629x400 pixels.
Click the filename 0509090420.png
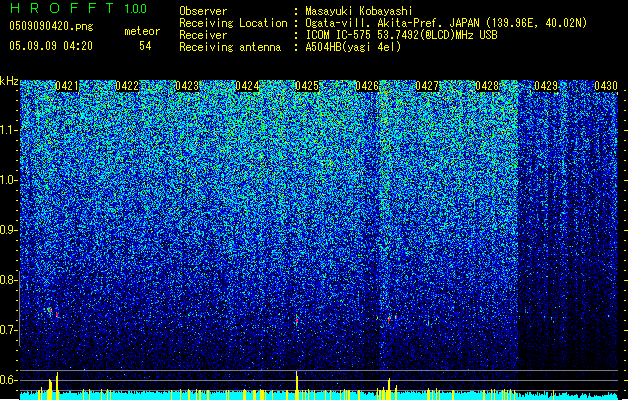point(51,26)
